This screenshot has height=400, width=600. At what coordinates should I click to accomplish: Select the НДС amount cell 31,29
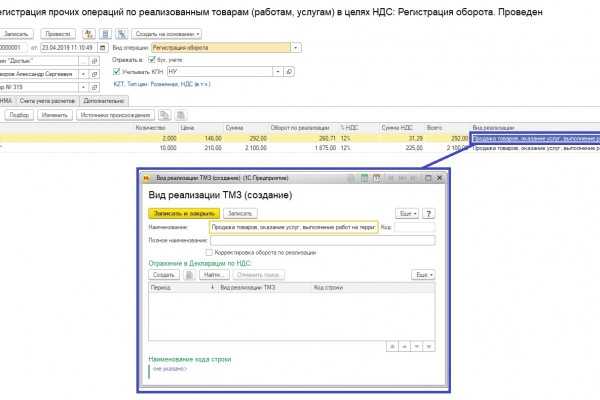[x=415, y=139]
